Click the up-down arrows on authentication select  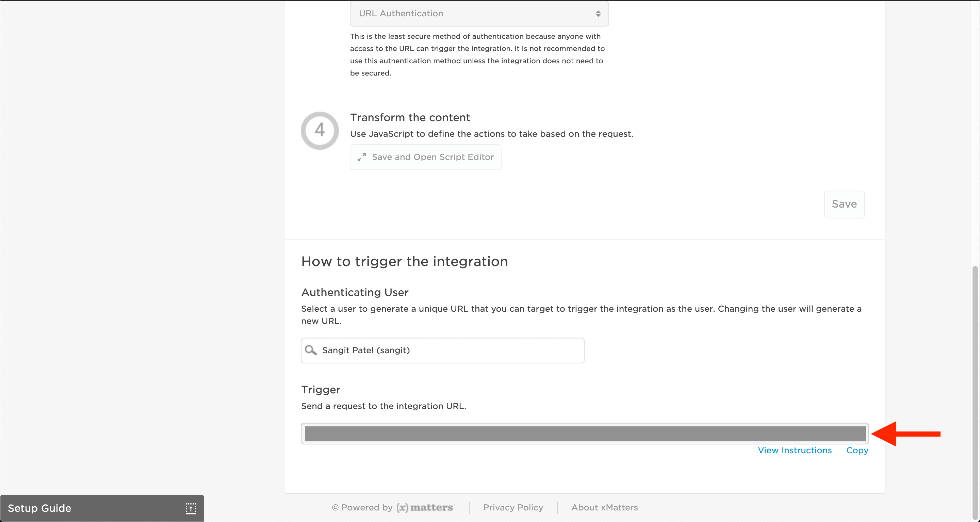(x=598, y=14)
